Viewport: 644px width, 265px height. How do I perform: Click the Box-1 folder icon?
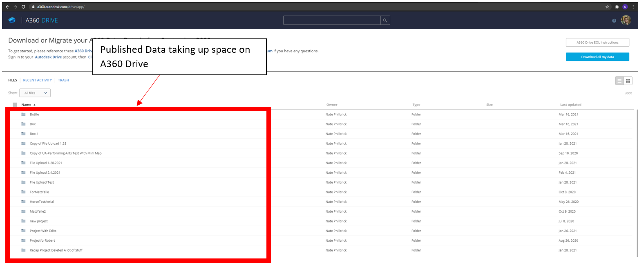click(x=23, y=134)
